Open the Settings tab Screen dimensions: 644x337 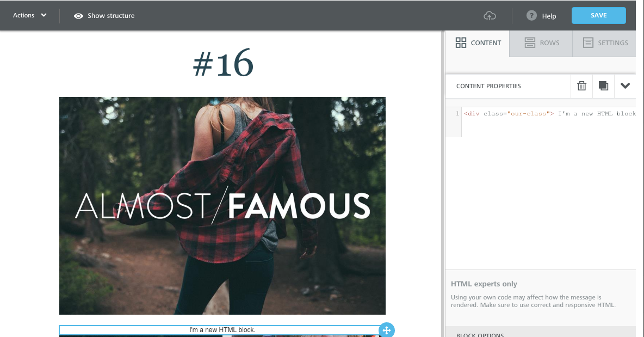605,43
